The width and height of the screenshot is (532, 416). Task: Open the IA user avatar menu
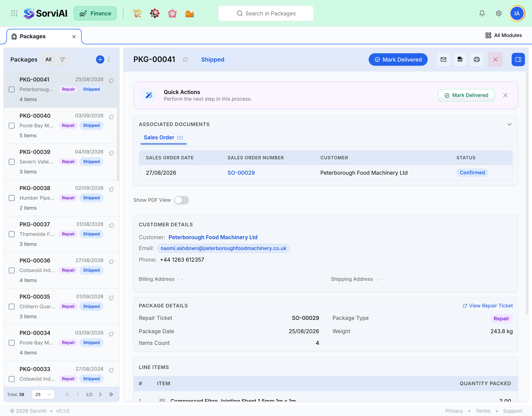point(517,13)
